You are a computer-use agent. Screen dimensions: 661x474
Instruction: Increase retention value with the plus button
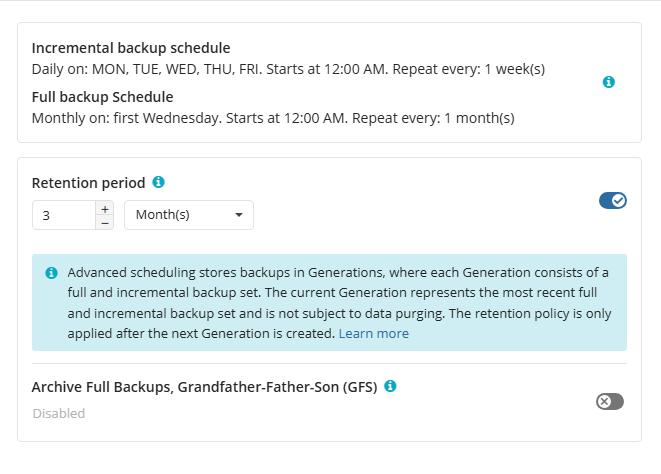pyautogui.click(x=105, y=208)
